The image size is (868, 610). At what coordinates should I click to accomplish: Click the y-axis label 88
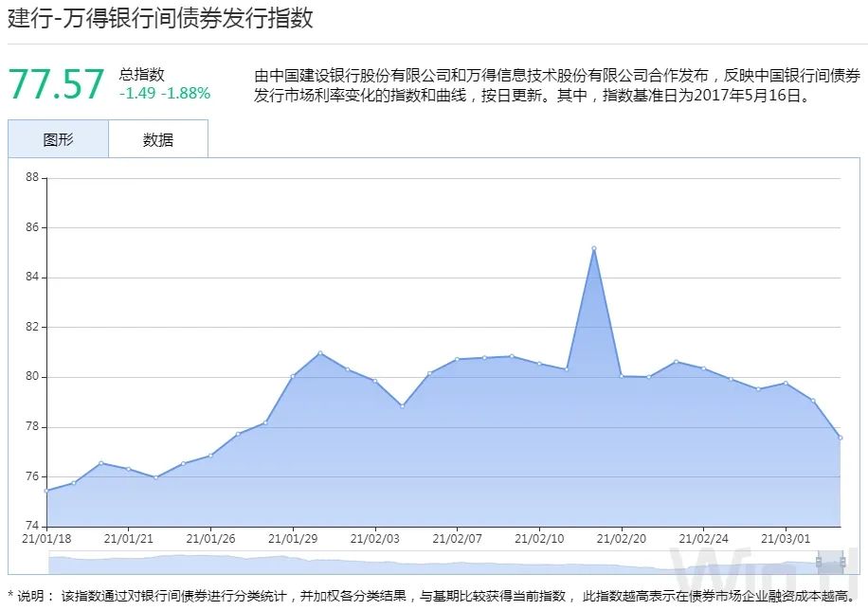point(32,177)
